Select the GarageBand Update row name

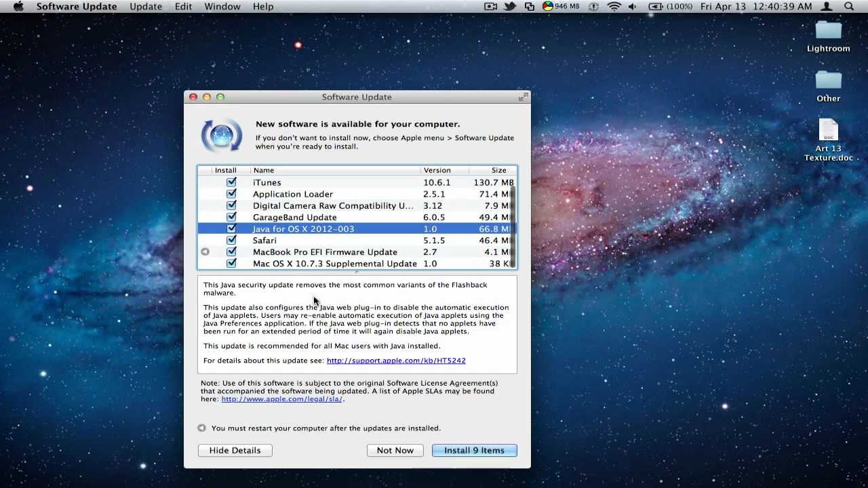(295, 217)
